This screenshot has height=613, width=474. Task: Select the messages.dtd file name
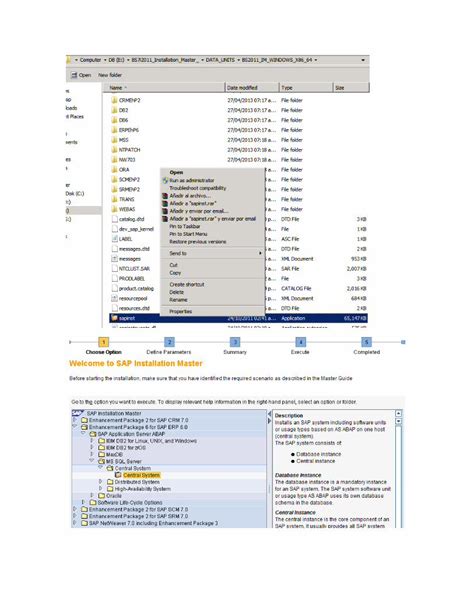(134, 249)
